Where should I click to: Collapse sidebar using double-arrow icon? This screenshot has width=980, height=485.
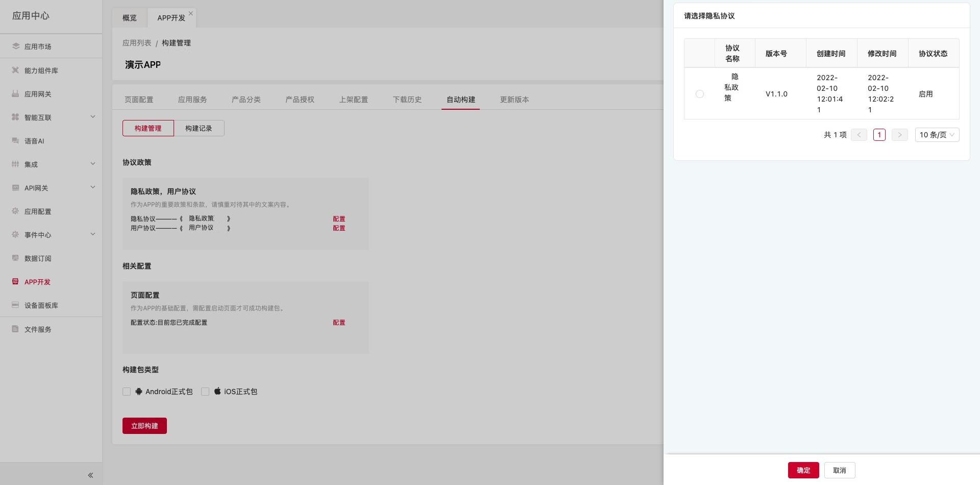click(90, 475)
